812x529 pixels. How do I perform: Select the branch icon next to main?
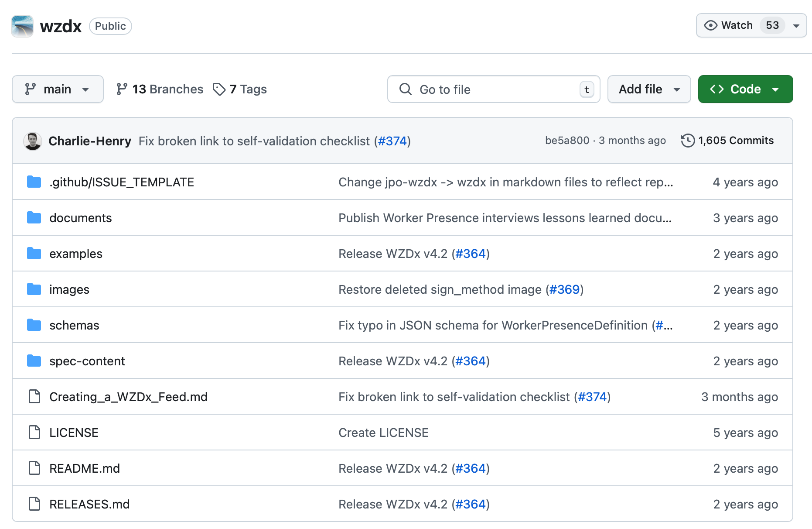tap(30, 89)
